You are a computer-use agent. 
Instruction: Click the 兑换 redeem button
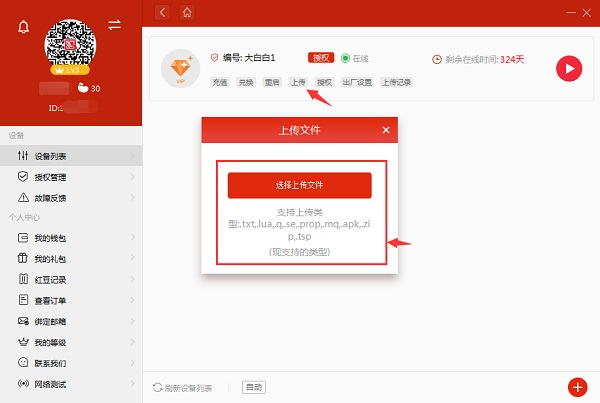pos(246,82)
